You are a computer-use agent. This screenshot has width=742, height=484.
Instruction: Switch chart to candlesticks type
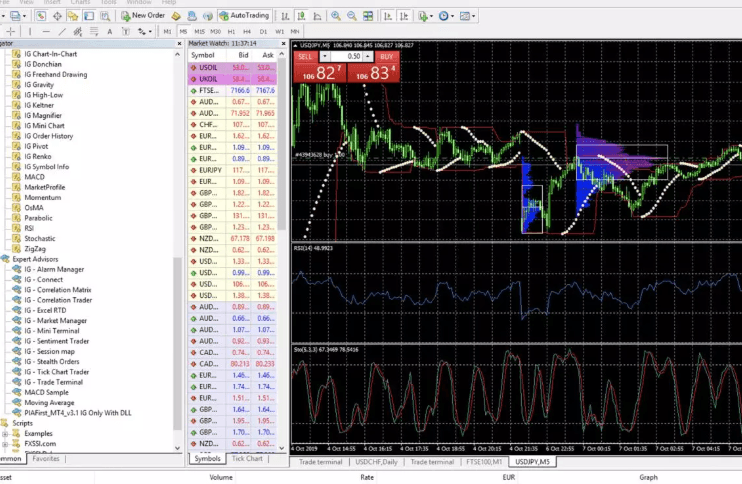click(x=301, y=16)
